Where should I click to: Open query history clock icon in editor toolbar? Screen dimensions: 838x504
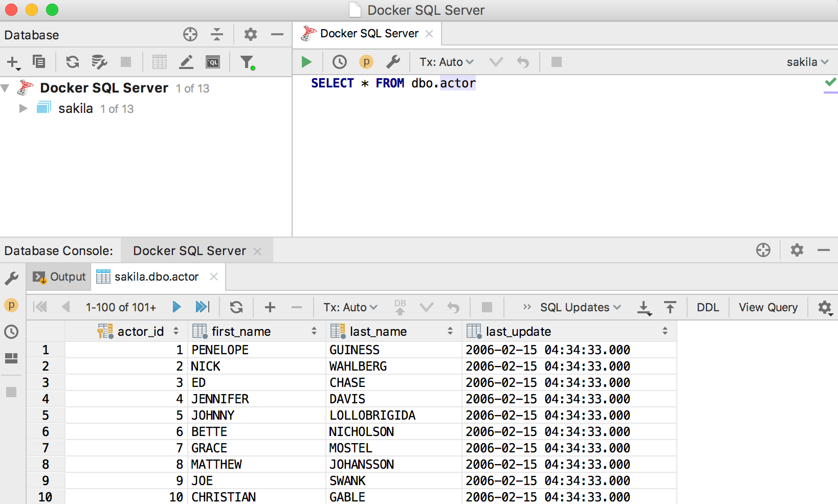click(339, 62)
